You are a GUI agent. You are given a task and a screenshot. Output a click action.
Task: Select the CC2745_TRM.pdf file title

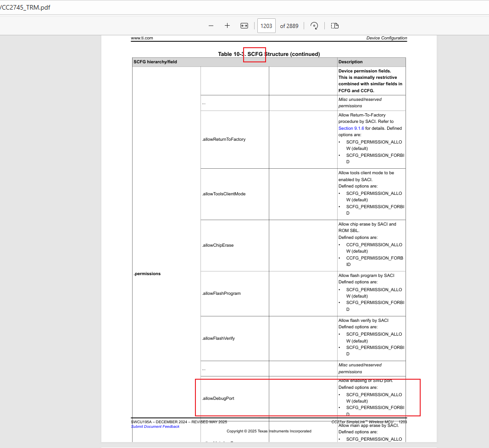[x=25, y=7]
